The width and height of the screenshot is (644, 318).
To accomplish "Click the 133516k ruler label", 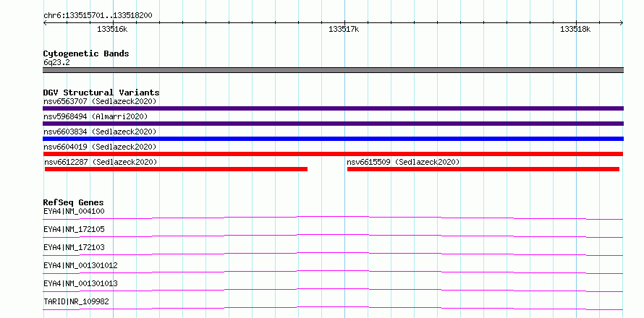I will 112,30.
